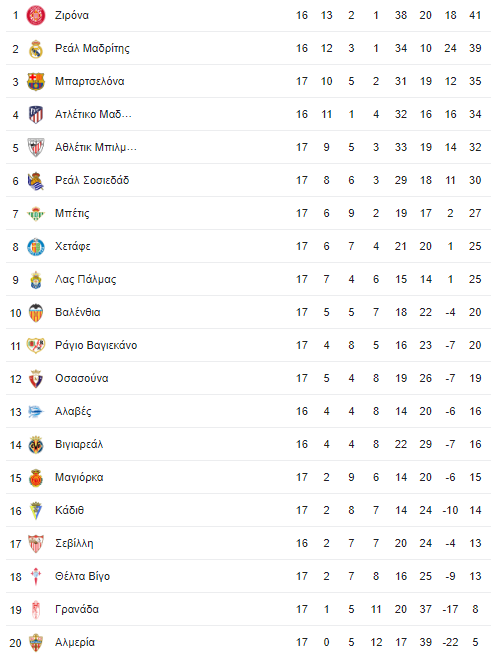Open the Ρεάλ Μαδρίτης team link

click(x=92, y=48)
